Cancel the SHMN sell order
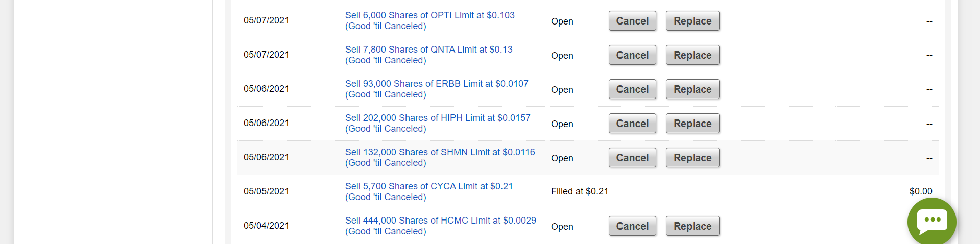980x244 pixels. pyautogui.click(x=632, y=158)
